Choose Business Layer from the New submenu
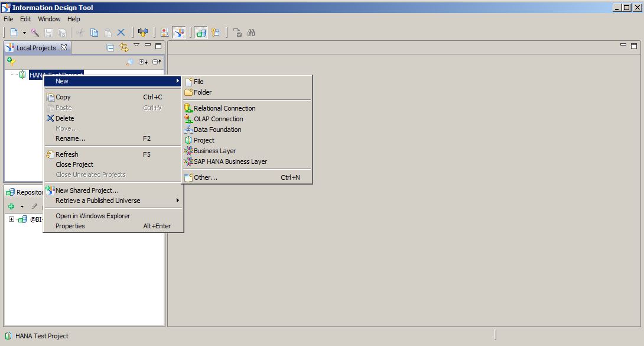 tap(214, 151)
